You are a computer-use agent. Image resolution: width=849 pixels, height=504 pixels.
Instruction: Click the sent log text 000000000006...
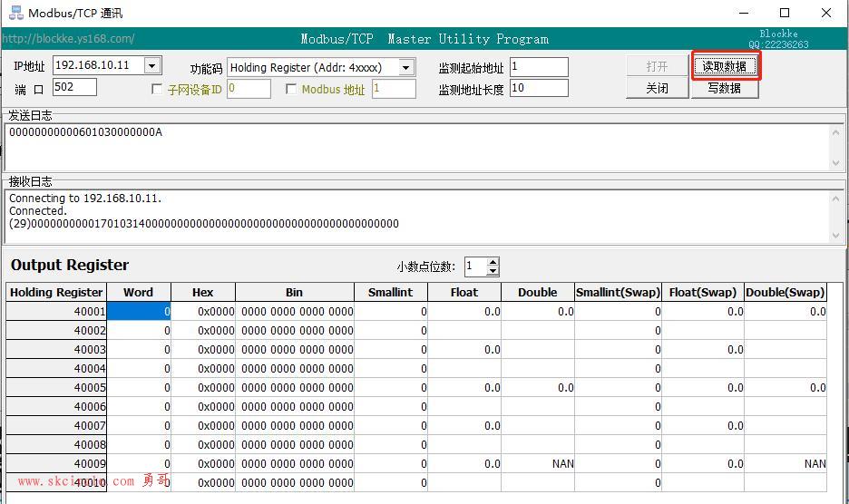85,132
